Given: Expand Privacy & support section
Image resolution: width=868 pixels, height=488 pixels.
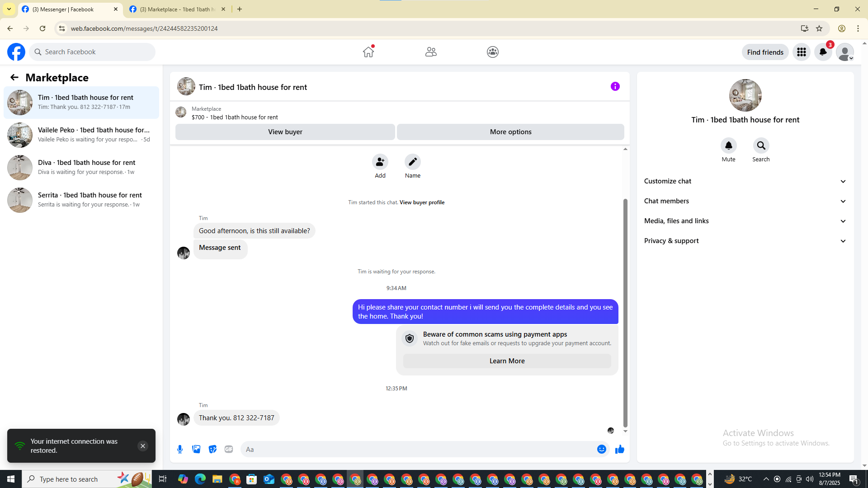Looking at the screenshot, I should [745, 241].
